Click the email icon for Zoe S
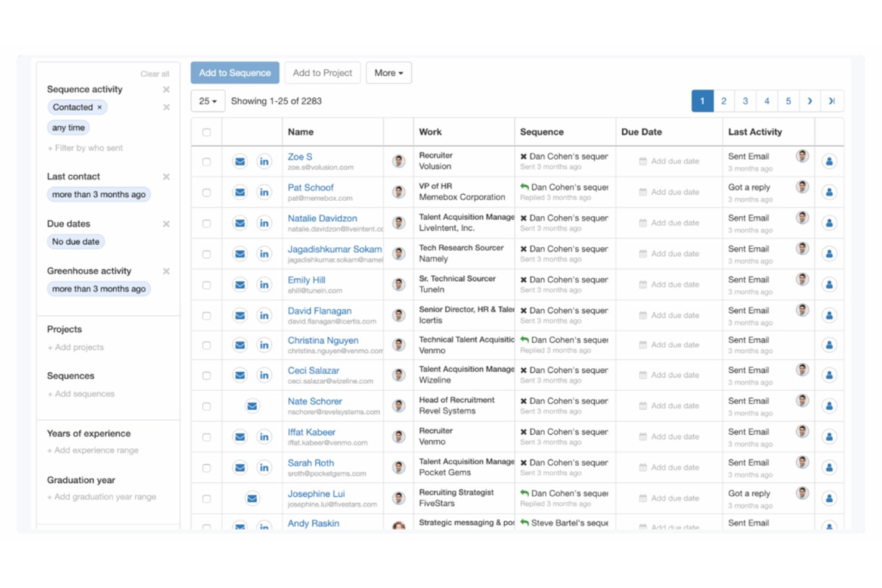The height and width of the screenshot is (588, 882). 240,161
